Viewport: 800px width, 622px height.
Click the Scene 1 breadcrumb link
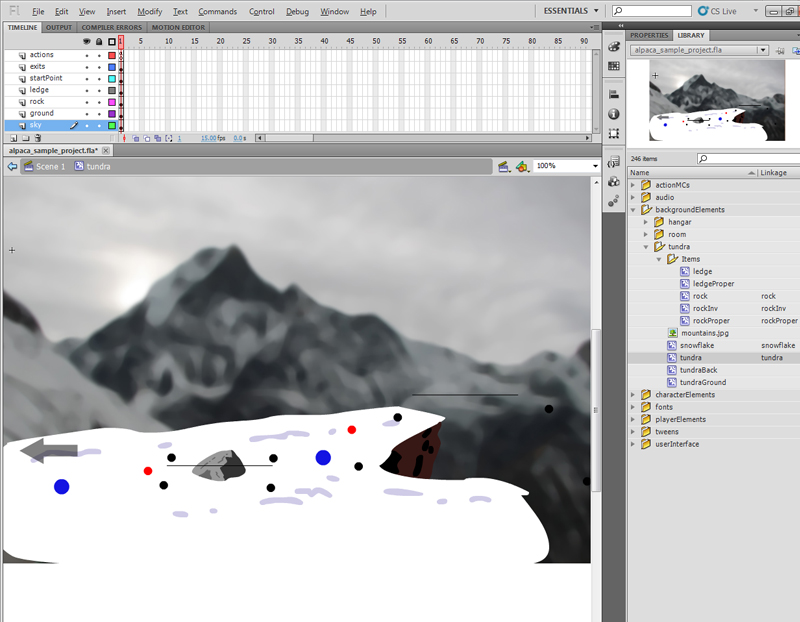click(x=50, y=166)
